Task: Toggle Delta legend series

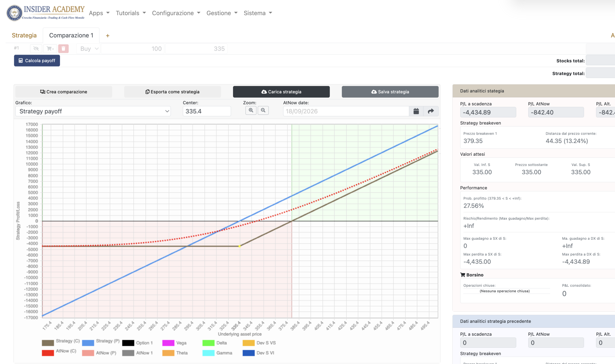Action: [x=215, y=343]
